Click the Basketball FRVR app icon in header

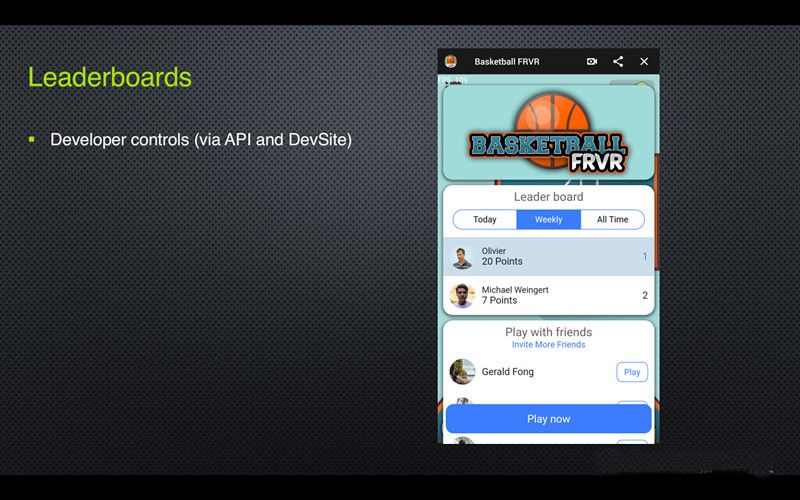tap(451, 62)
